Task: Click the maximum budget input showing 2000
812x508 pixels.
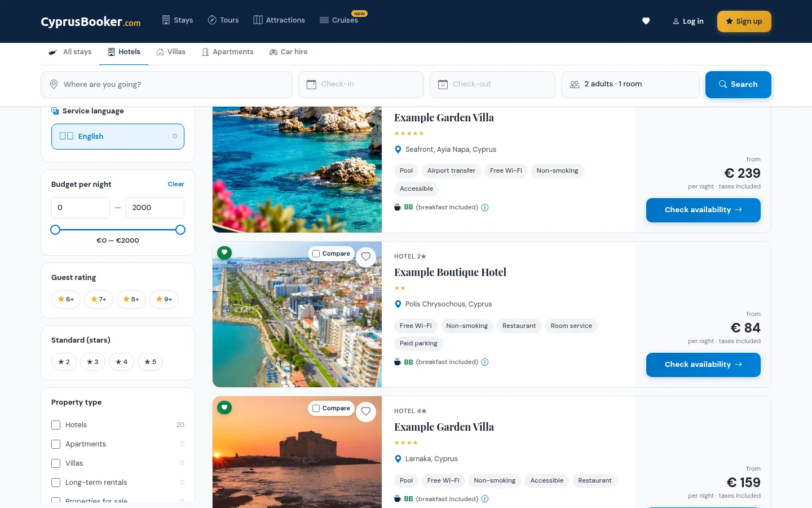Action: click(x=155, y=208)
